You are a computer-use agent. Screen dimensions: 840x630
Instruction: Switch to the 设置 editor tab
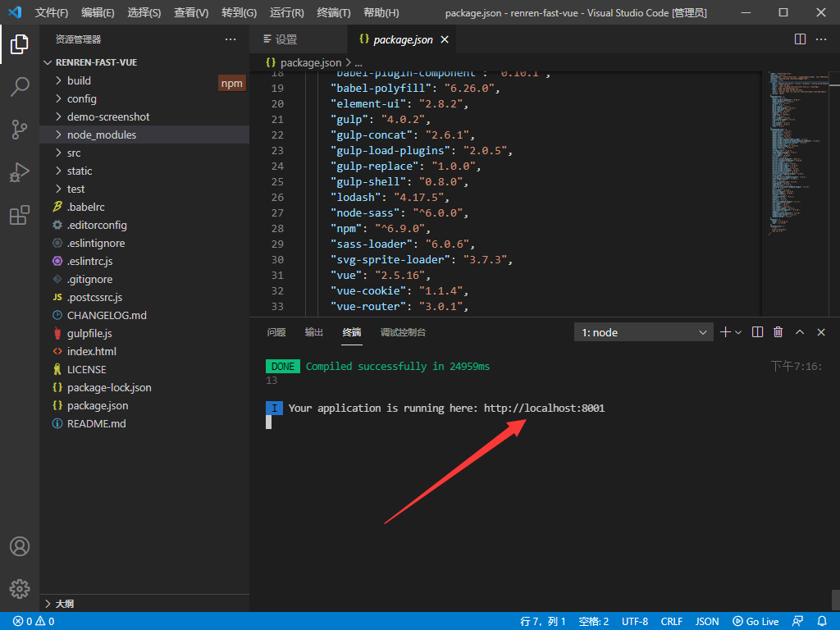click(x=299, y=39)
